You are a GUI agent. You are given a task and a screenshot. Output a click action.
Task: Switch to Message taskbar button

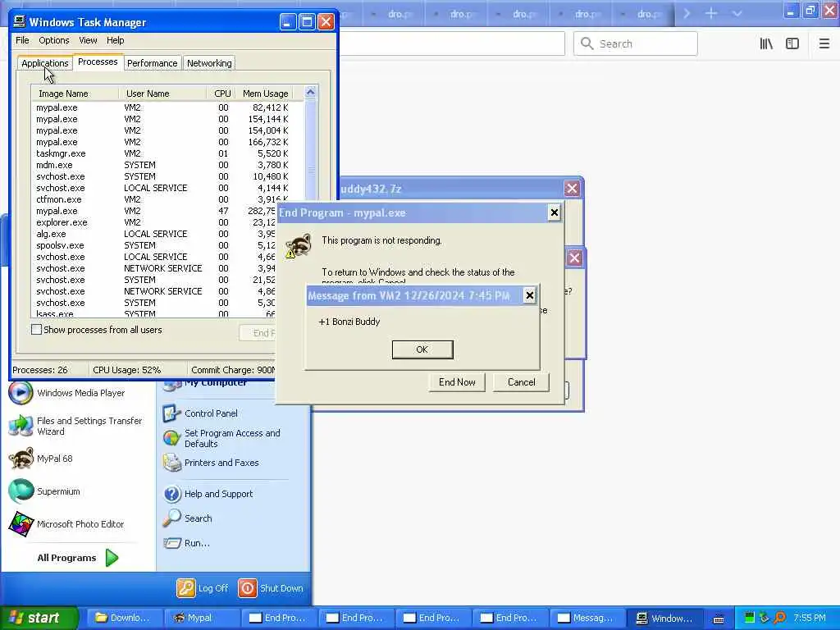pyautogui.click(x=587, y=618)
